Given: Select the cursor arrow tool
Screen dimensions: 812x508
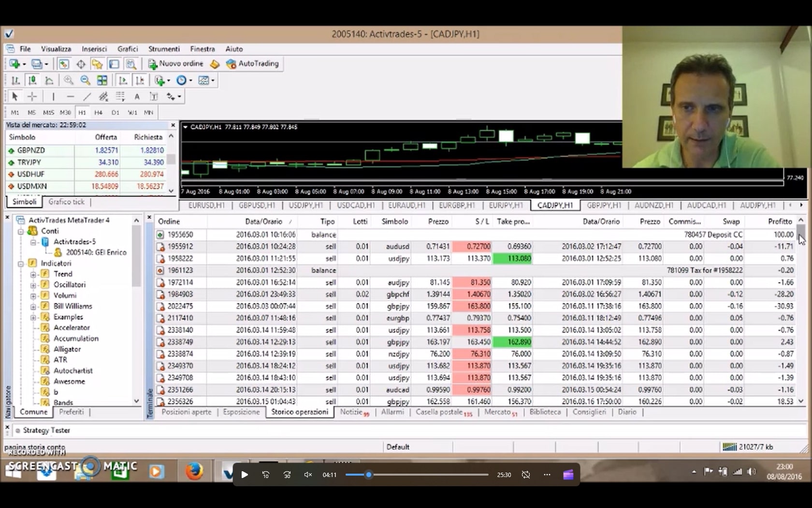Looking at the screenshot, I should [14, 97].
